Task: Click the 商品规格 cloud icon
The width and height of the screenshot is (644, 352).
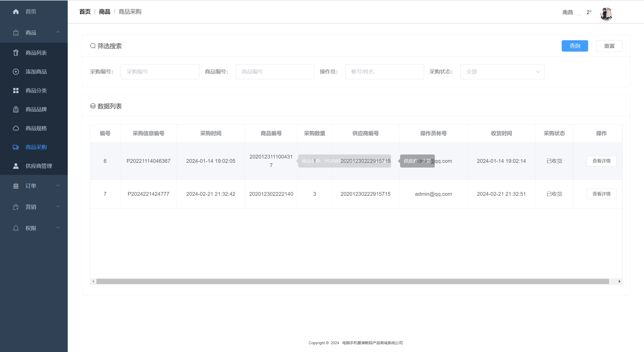Action: tap(16, 128)
